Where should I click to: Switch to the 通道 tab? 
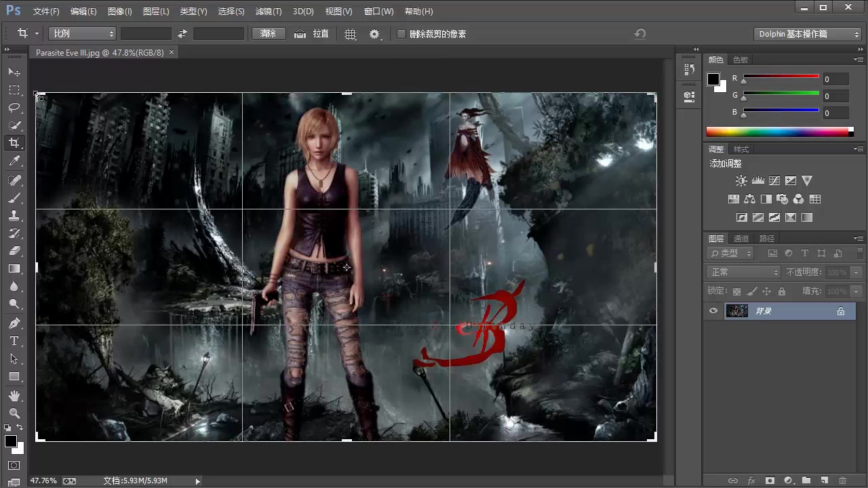[741, 239]
